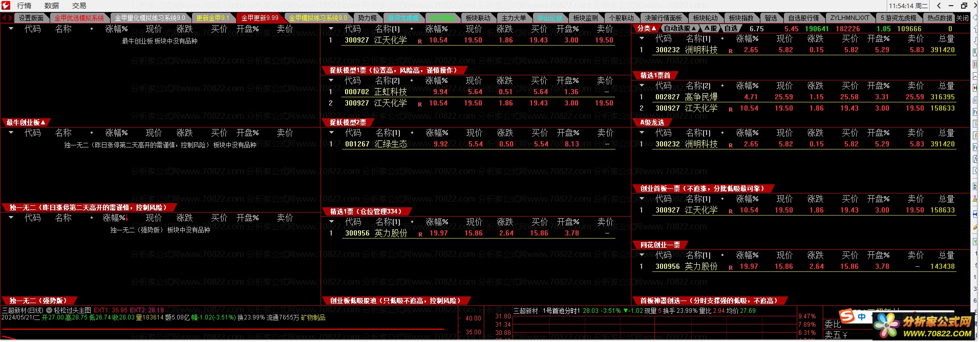Click the 关闭 button in tab bar
Image resolution: width=980 pixels, height=342 pixels.
point(963,18)
